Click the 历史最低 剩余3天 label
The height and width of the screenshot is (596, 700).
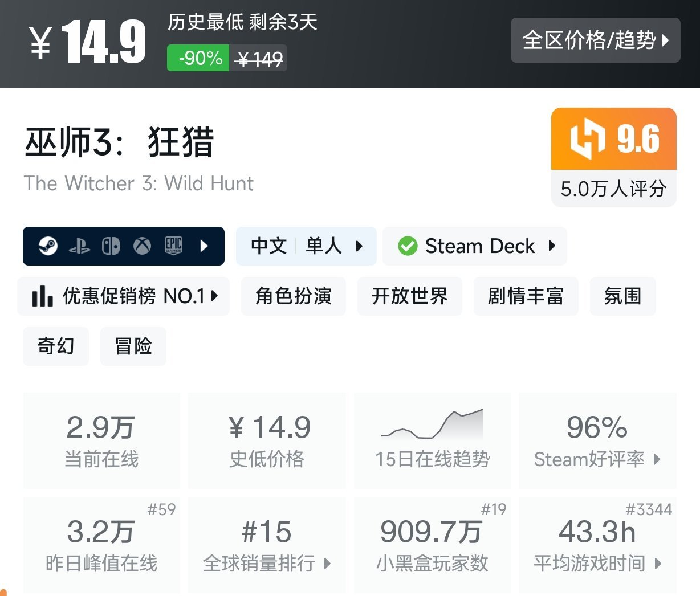242,22
